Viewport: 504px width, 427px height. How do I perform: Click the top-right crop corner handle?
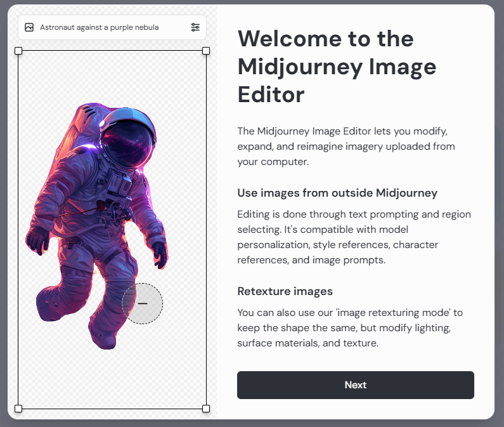pos(206,51)
